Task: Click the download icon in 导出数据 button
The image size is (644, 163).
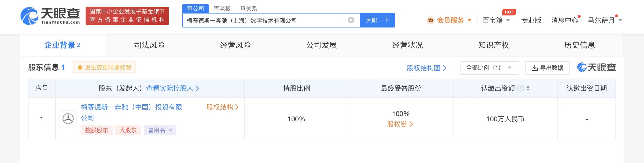Action: 534,68
